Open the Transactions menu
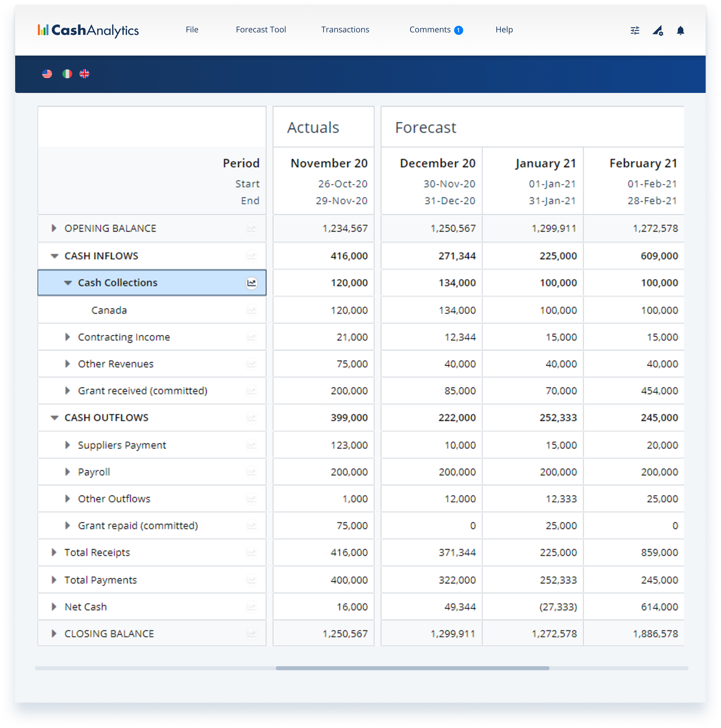721x728 pixels. point(345,30)
